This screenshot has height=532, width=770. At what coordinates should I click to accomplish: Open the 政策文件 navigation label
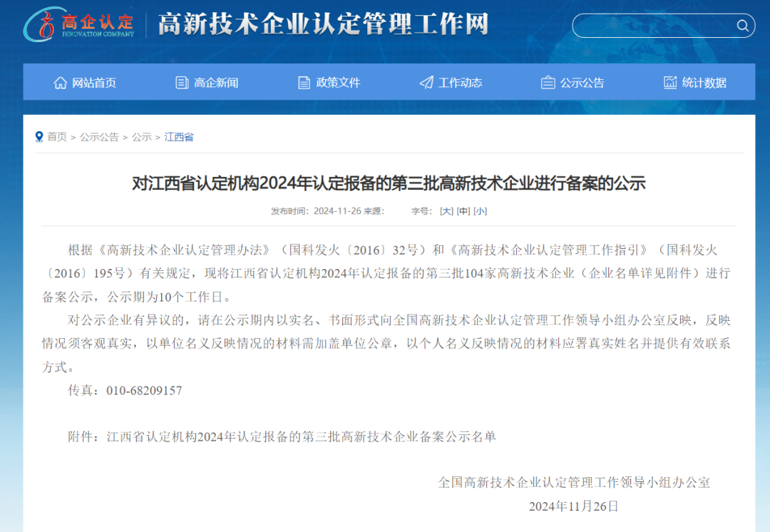pos(339,83)
